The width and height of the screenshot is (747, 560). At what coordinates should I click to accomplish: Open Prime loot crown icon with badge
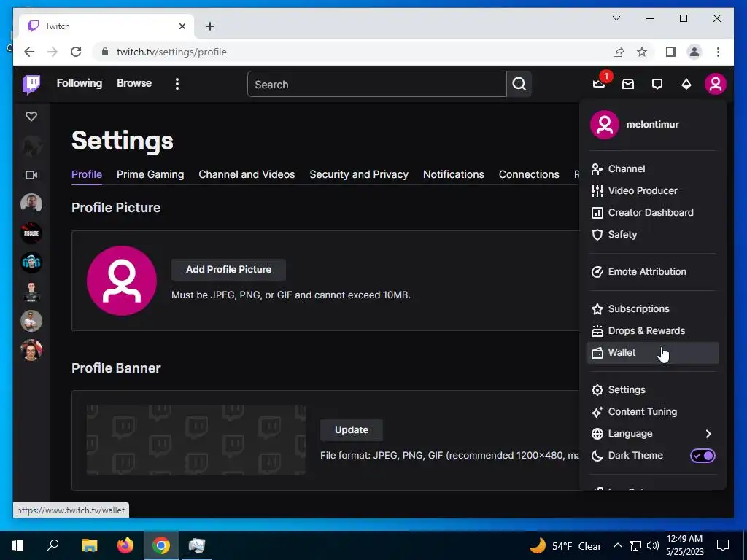click(599, 84)
